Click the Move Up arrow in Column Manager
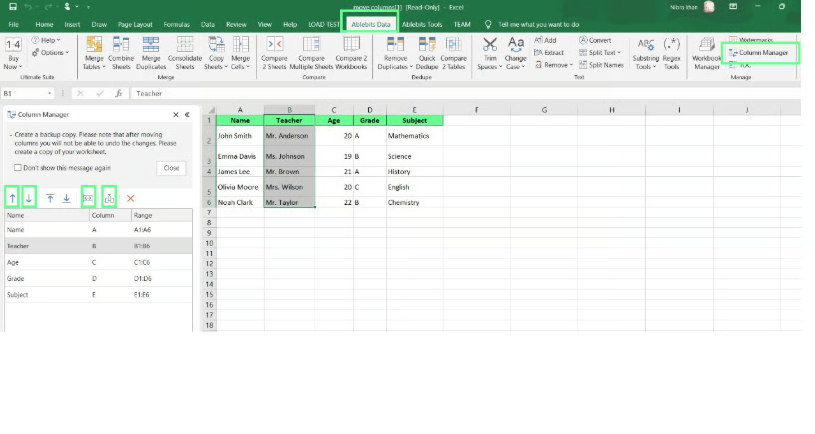The image size is (815, 434). 11,198
